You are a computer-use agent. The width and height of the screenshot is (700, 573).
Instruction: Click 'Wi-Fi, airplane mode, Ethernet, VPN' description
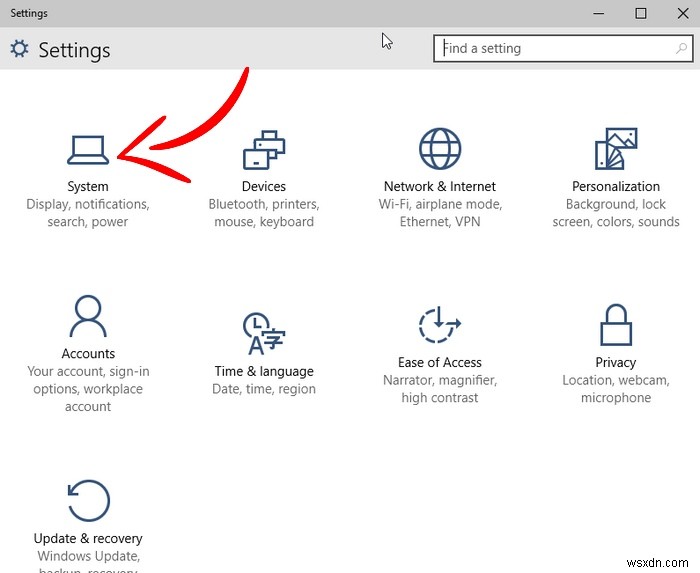440,213
